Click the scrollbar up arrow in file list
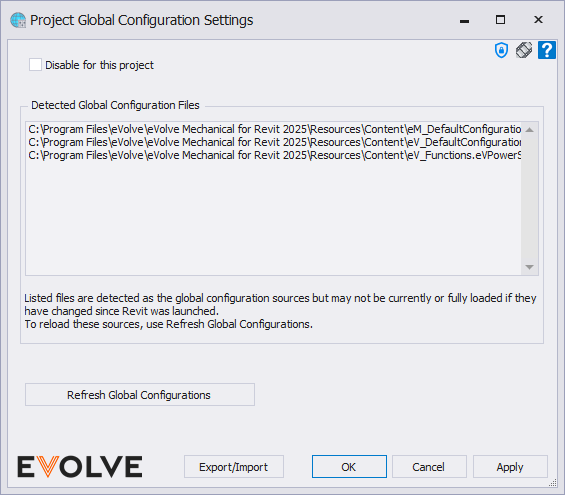Screen dimensions: 565x495 (529, 130)
